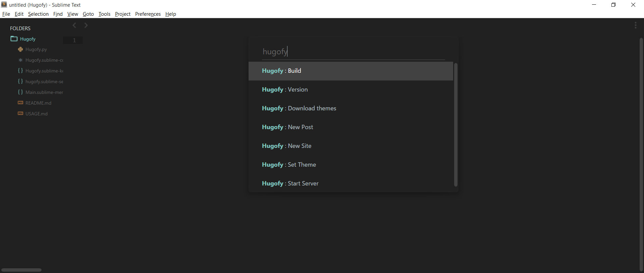Image resolution: width=644 pixels, height=273 pixels.
Task: Open the File menu
Action: [6, 14]
